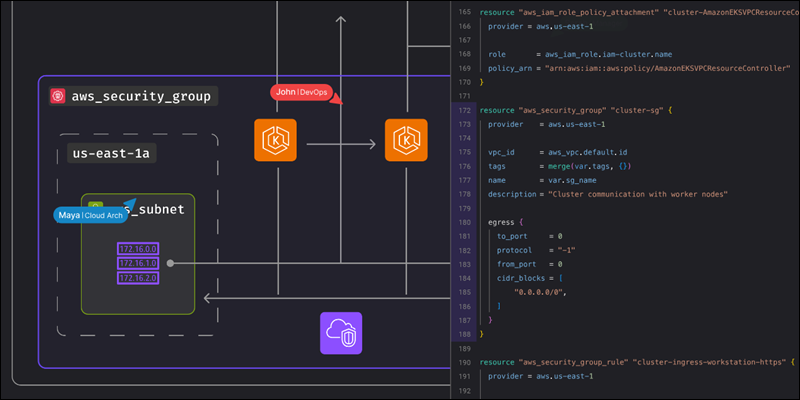The width and height of the screenshot is (800, 400).
Task: Click the green subnet icon
Action: click(95, 207)
